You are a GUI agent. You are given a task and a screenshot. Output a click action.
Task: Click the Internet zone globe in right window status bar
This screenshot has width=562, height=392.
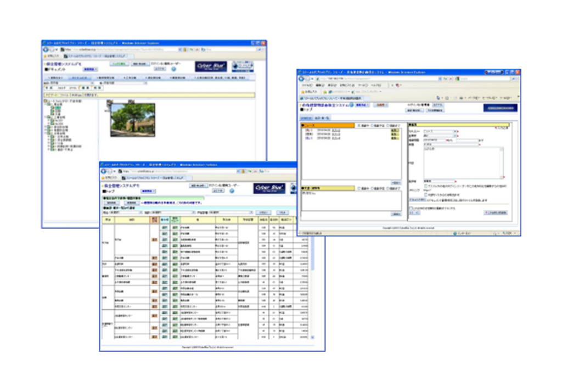pos(455,233)
